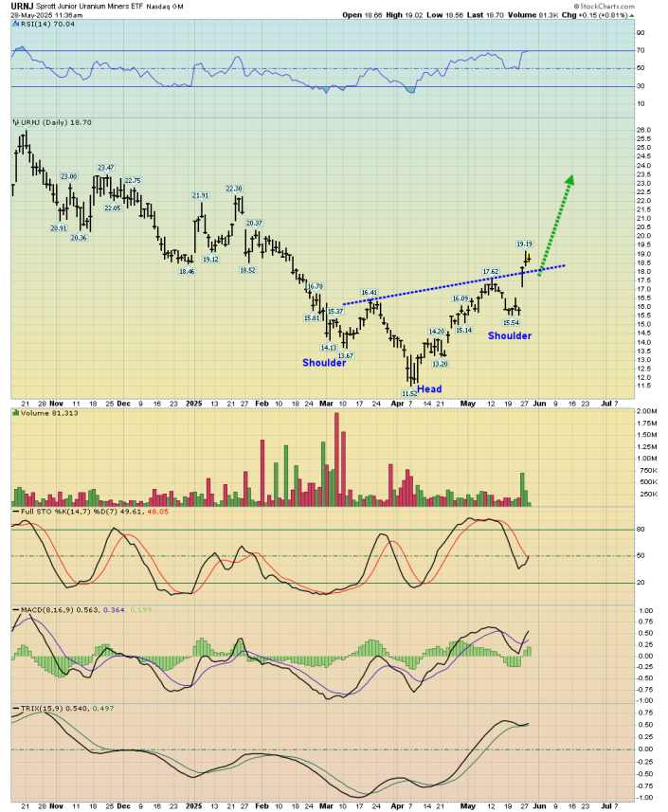
Task: Click the Volume 81,313 panel label
Action: [49, 413]
